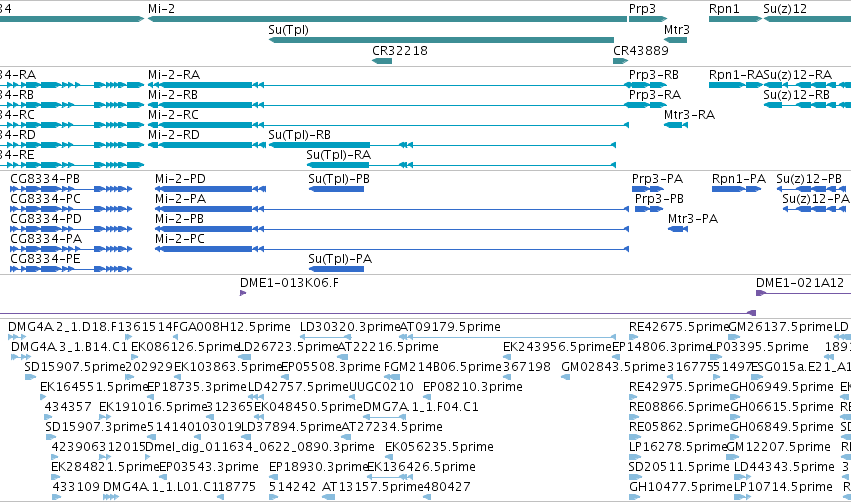
Task: Select the Mtr3-PA protein label
Action: click(693, 219)
